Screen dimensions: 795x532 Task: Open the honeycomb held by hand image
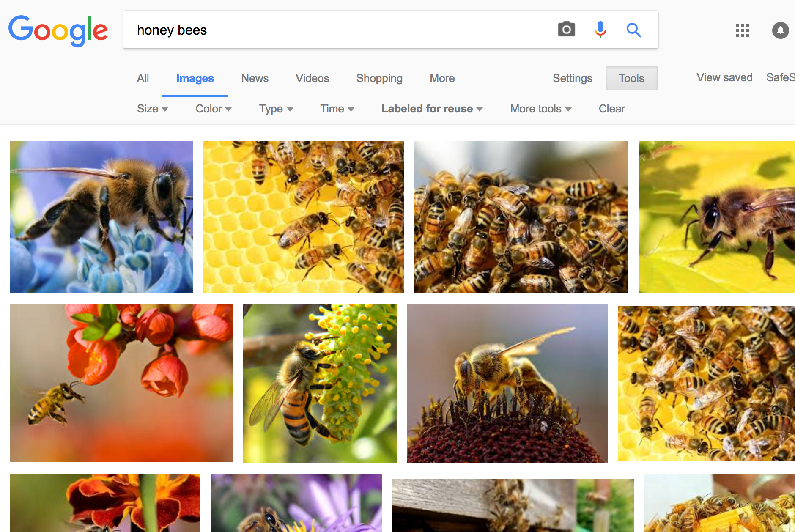[719, 502]
